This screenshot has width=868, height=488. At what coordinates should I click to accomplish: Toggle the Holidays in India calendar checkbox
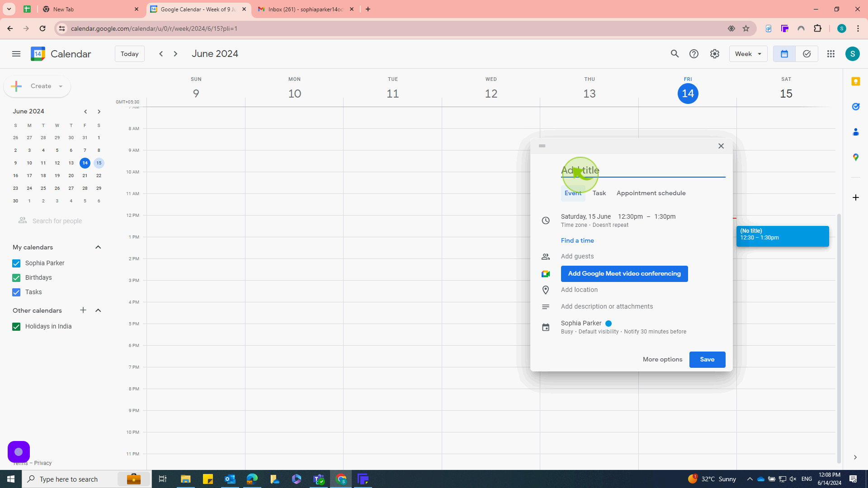[x=16, y=327]
